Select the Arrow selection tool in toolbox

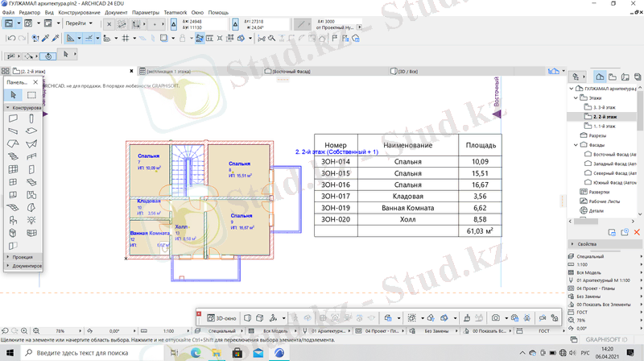[13, 96]
